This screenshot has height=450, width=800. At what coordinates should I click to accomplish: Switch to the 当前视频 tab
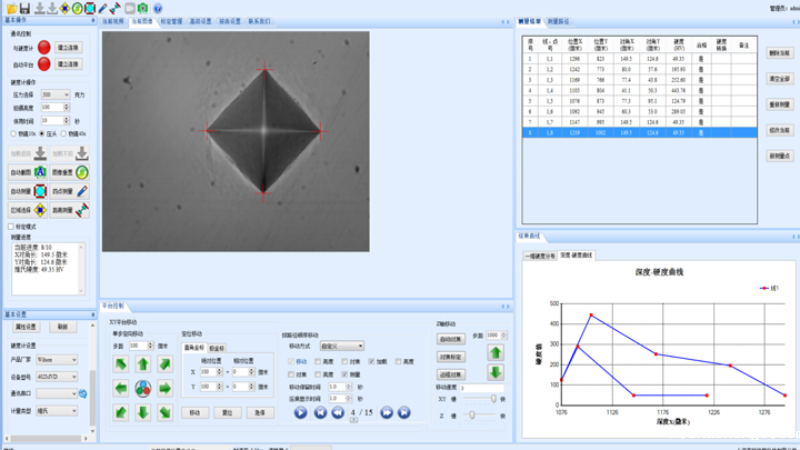(112, 20)
